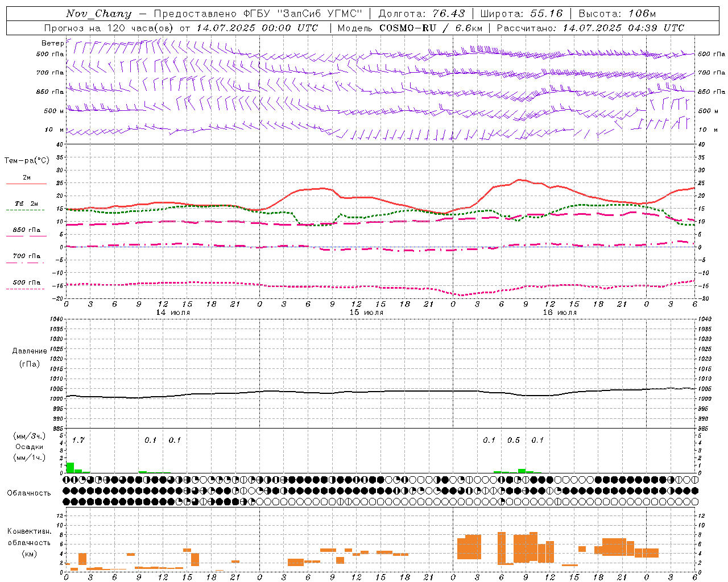The width and height of the screenshot is (728, 582).
Task: Click the Td 2м dew point legend entry
Action: (x=27, y=203)
